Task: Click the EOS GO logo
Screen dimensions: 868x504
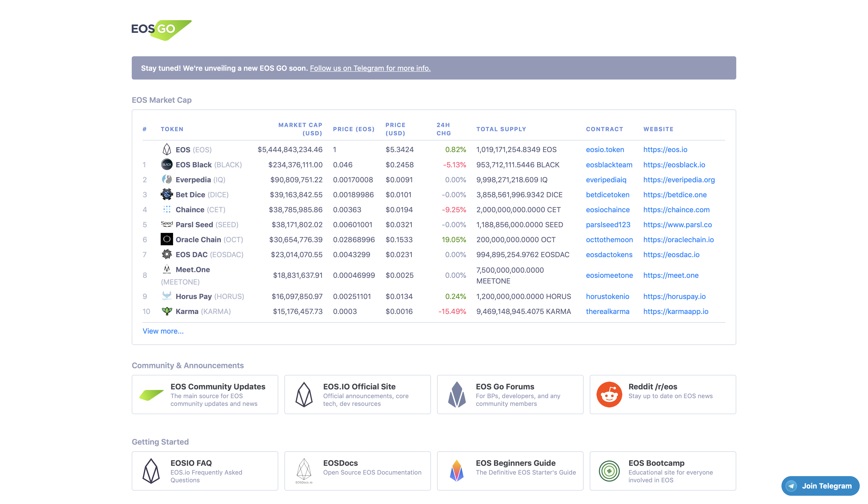Action: (161, 30)
